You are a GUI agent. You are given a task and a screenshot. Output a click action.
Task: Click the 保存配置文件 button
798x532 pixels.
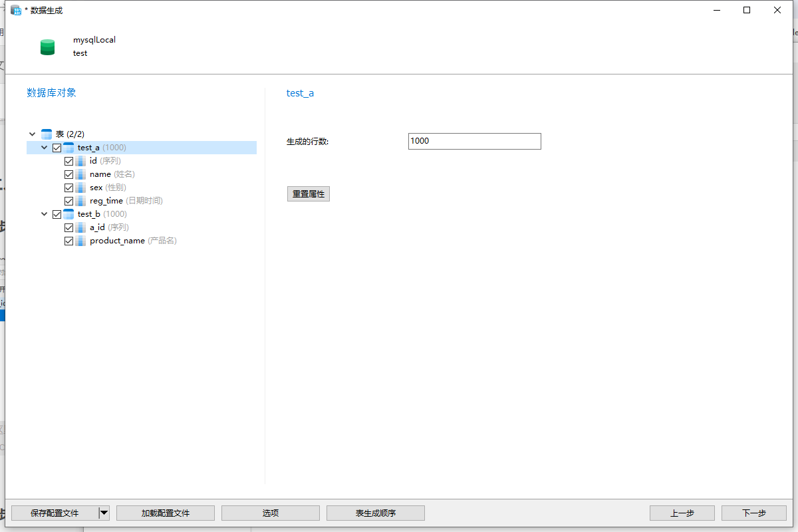[x=55, y=513]
